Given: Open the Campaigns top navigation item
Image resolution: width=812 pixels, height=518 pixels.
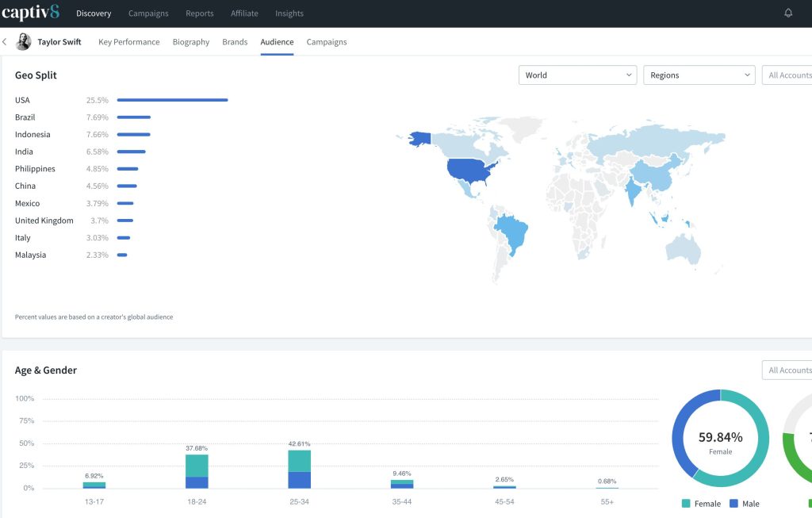Looking at the screenshot, I should tap(148, 13).
